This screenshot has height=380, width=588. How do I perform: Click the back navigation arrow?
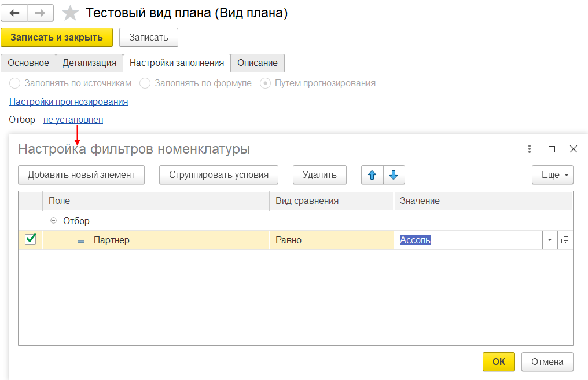(14, 13)
